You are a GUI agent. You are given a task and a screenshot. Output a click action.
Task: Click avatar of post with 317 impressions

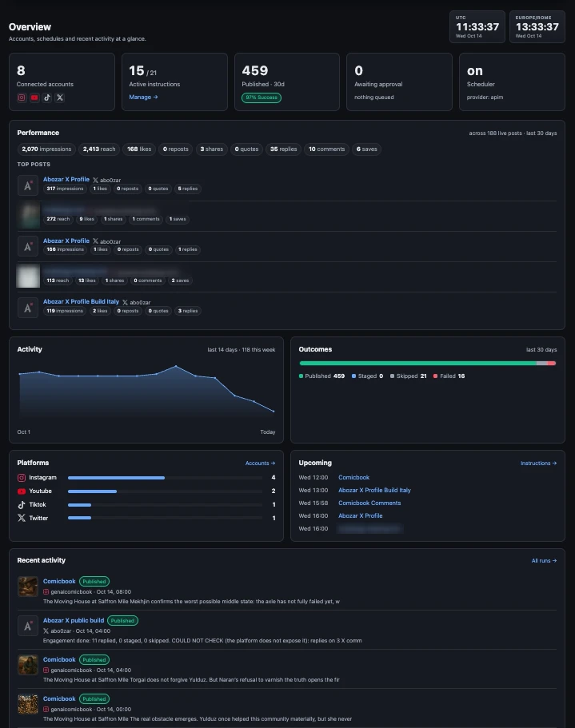click(x=28, y=185)
